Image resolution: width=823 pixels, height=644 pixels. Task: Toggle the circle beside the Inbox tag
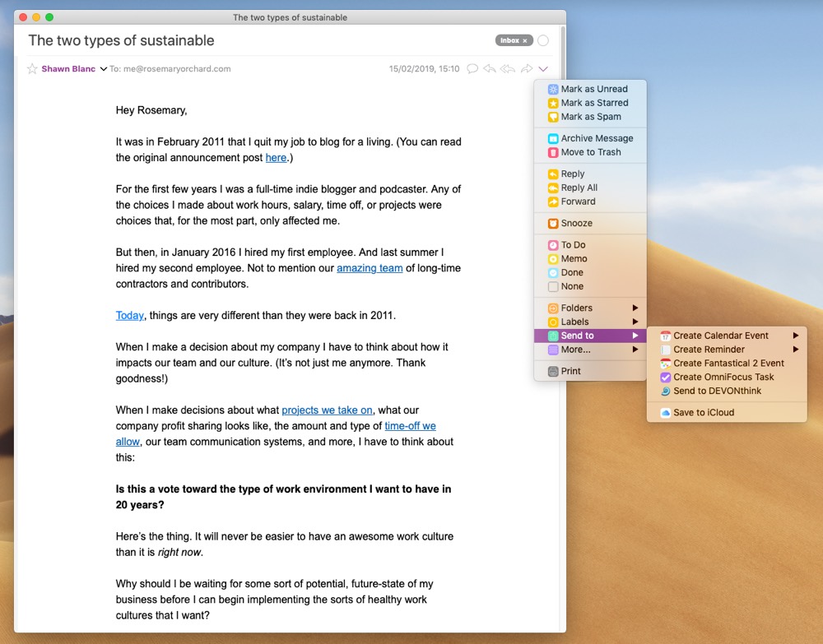tap(543, 40)
